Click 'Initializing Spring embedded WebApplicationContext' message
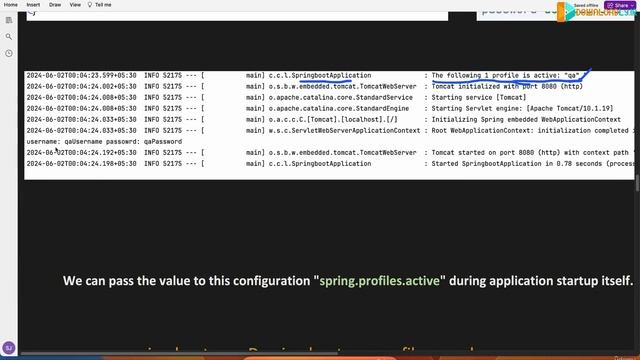640x360 pixels. pyautogui.click(x=526, y=120)
